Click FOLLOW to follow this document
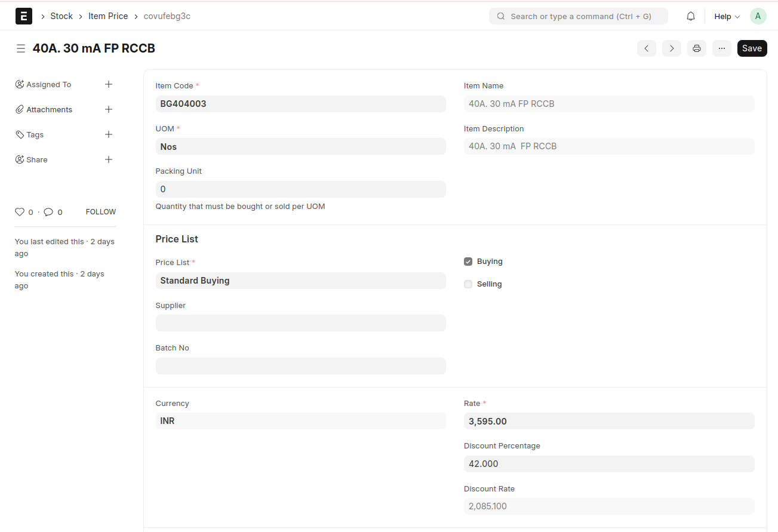The height and width of the screenshot is (532, 778). [100, 212]
